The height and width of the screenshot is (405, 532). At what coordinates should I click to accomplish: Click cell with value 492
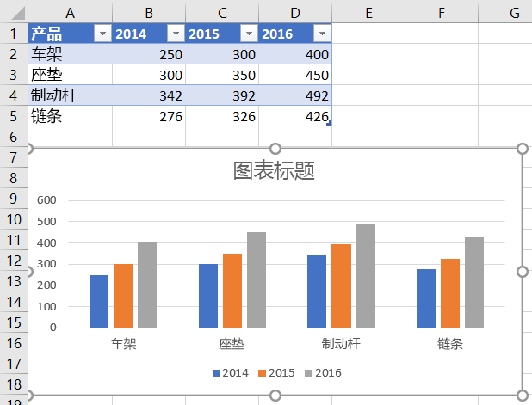(295, 95)
